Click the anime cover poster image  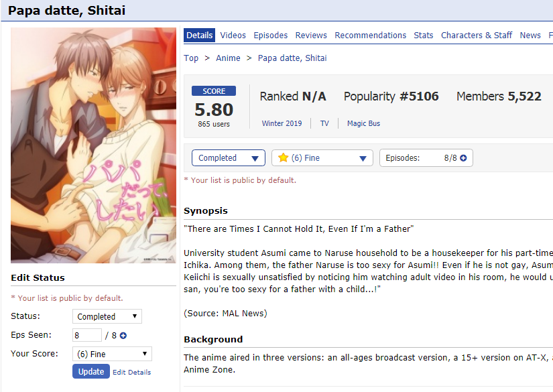pyautogui.click(x=93, y=145)
